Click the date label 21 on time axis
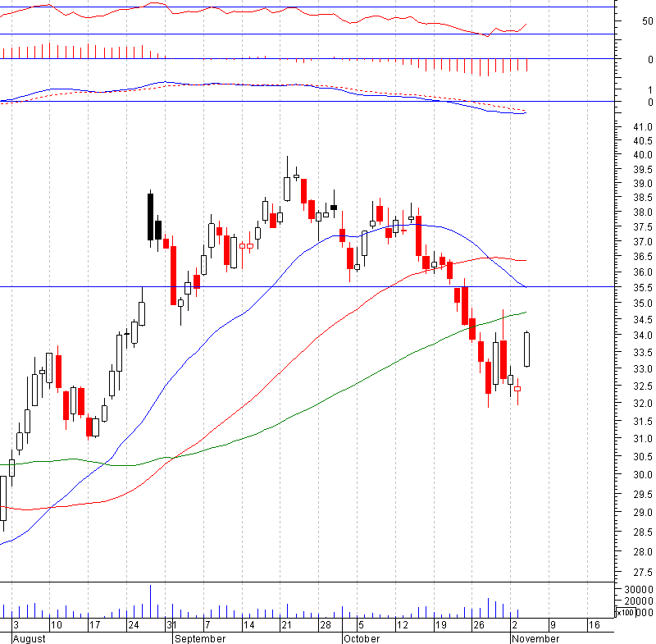656x644 pixels. coord(286,625)
